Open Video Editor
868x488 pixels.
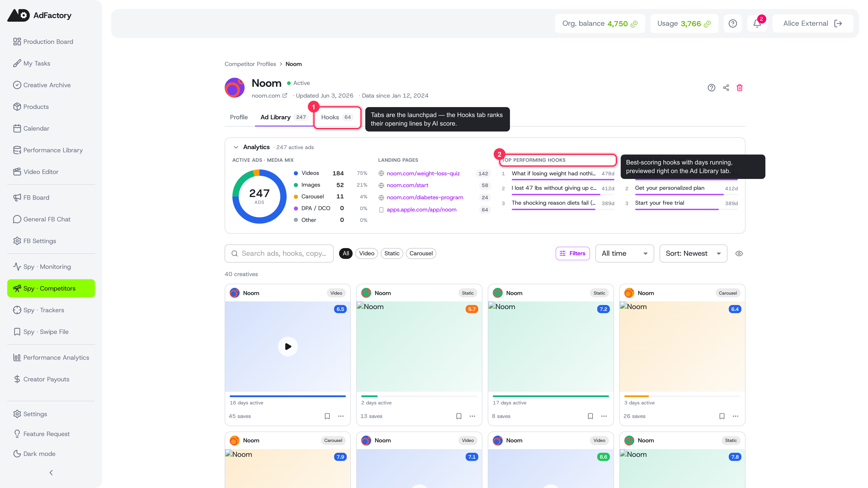pyautogui.click(x=51, y=172)
